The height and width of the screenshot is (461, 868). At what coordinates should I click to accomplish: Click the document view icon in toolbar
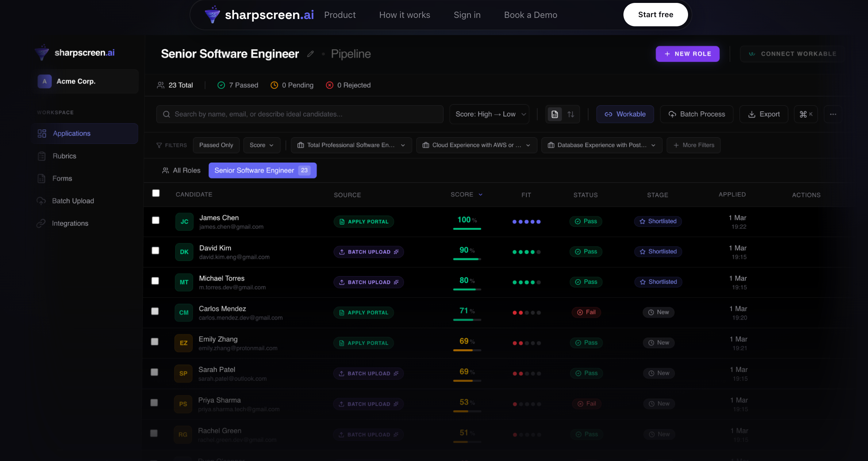pos(554,114)
